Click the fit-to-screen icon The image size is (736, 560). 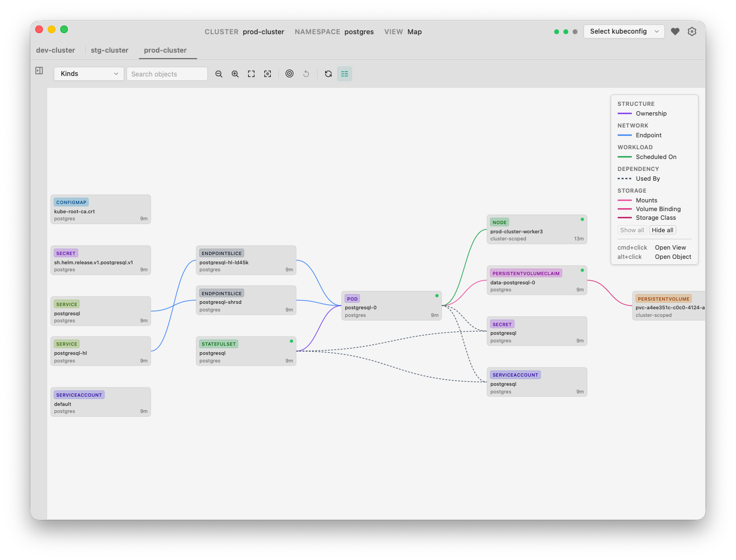pyautogui.click(x=251, y=74)
